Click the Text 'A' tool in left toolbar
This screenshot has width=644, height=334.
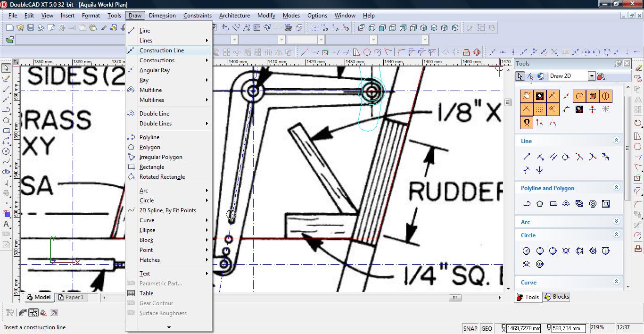pyautogui.click(x=6, y=224)
